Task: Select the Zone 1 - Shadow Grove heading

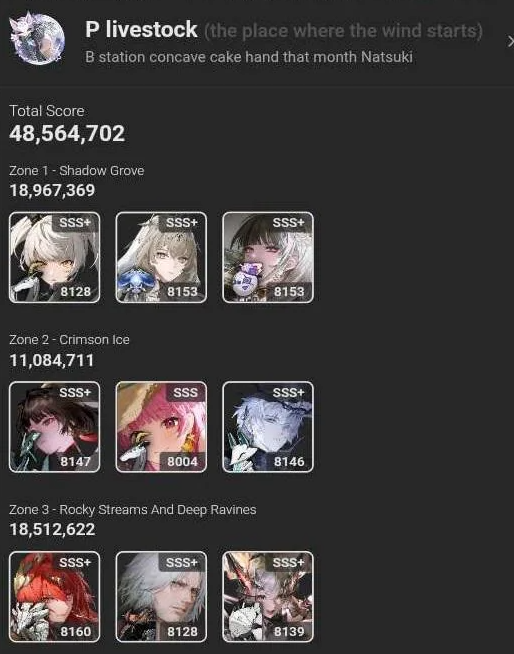Action: (77, 171)
